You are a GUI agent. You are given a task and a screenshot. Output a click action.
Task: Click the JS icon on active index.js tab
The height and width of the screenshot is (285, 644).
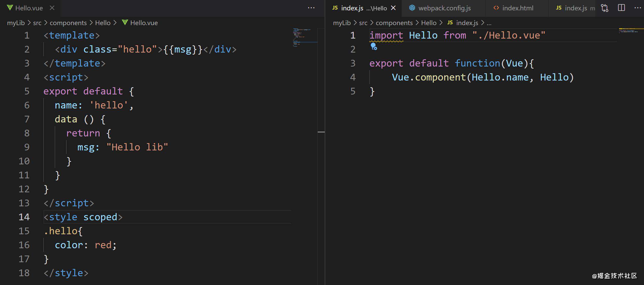click(x=335, y=8)
